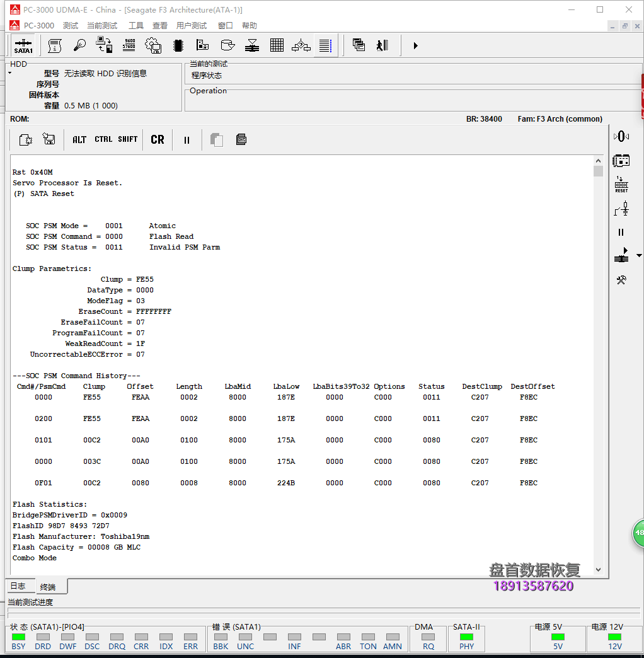Open the 工具 menu
The height and width of the screenshot is (658, 644).
point(136,26)
